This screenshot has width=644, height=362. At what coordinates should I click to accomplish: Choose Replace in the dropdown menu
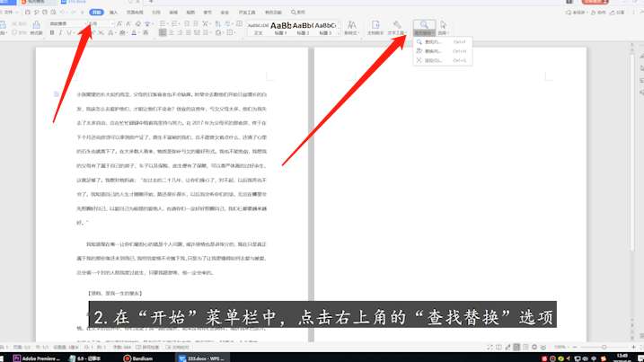(433, 51)
